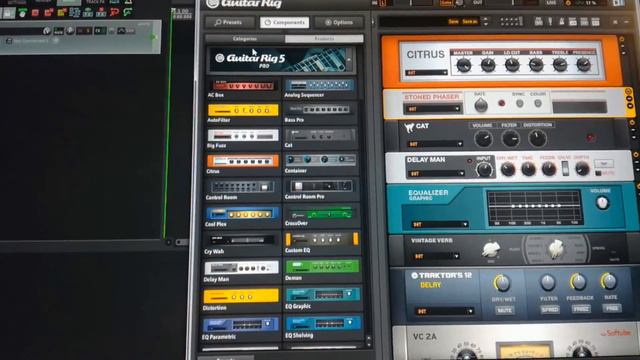Pick the Cry Wah component
This screenshot has height=360, width=640.
(242, 244)
